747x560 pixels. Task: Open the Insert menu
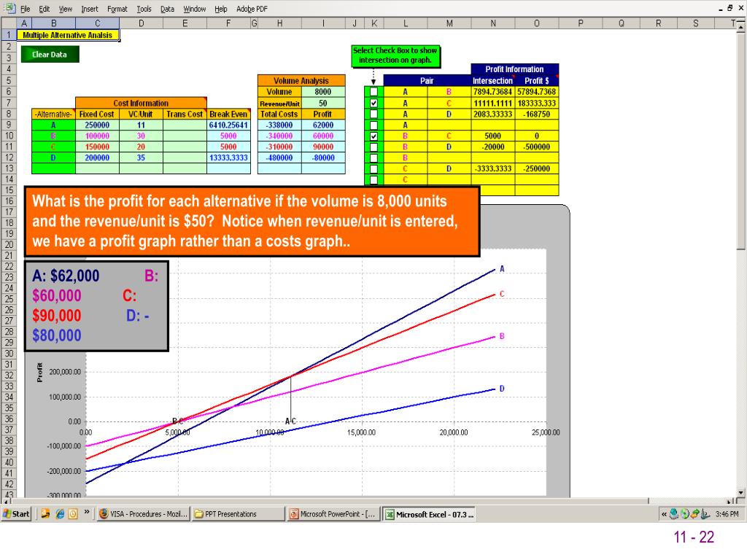[x=89, y=9]
